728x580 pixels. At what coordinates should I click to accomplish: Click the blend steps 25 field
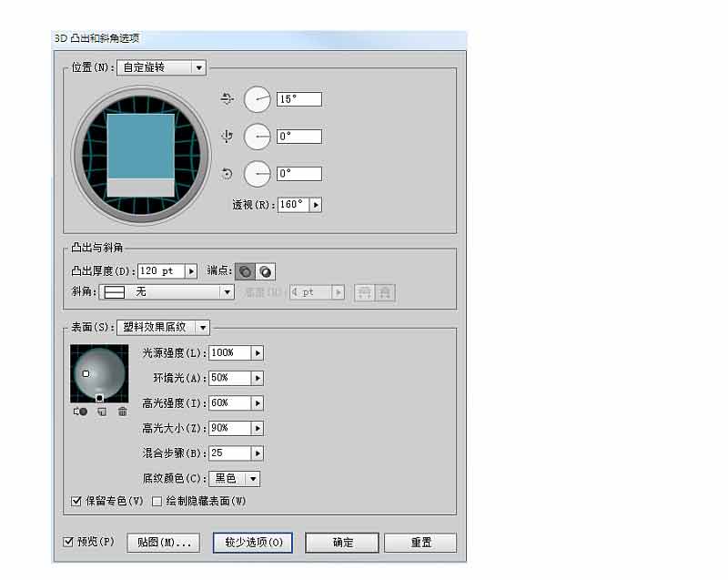[230, 453]
